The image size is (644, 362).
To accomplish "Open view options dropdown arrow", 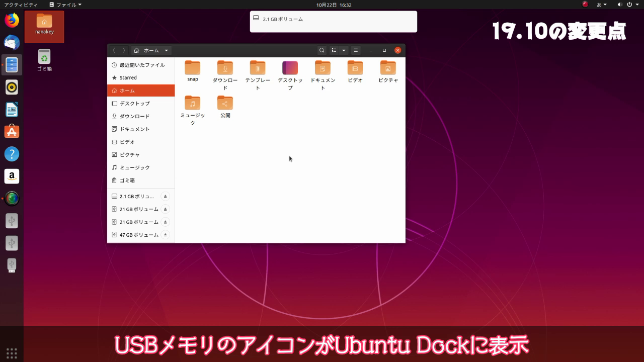I will pos(344,50).
